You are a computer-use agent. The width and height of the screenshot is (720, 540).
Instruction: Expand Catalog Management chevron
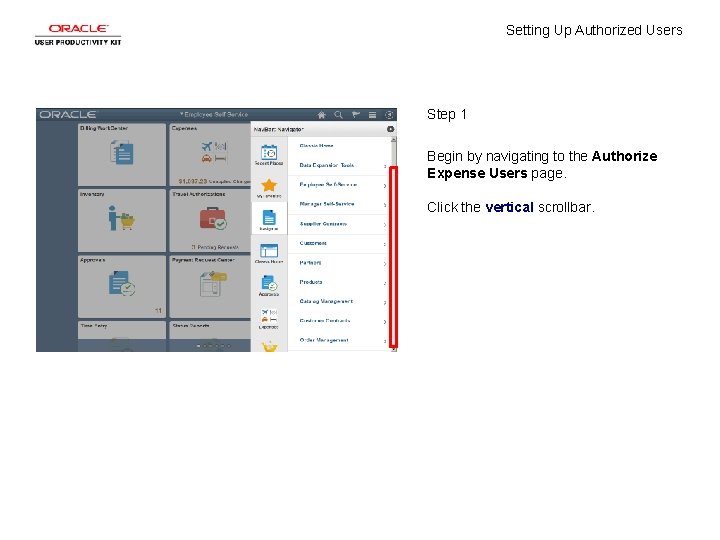click(x=385, y=302)
